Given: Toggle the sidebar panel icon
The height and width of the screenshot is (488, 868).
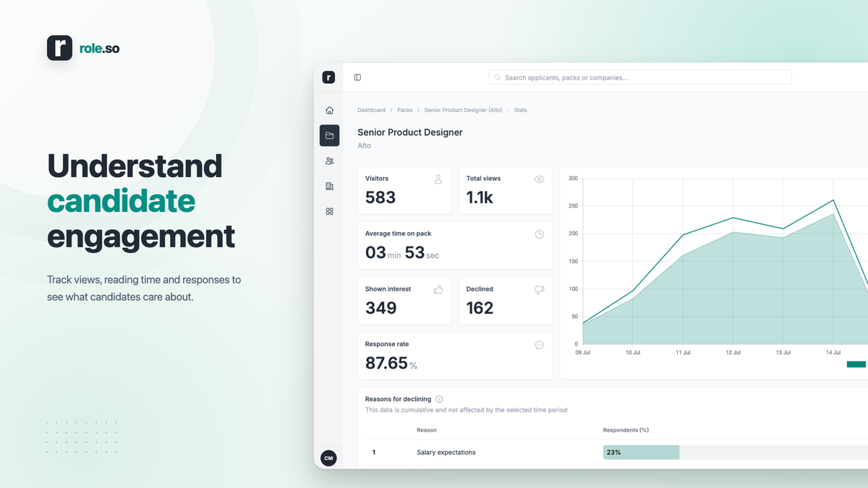Looking at the screenshot, I should tap(357, 77).
